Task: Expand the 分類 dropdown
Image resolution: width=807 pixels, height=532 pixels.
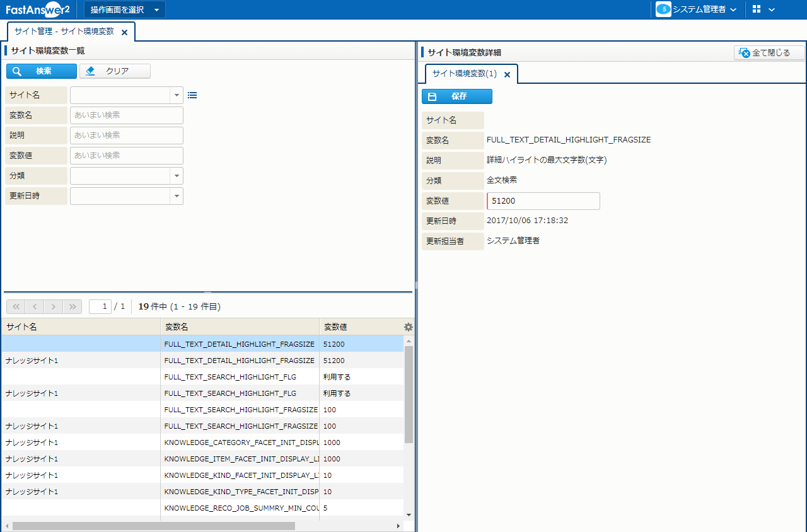Action: [176, 176]
